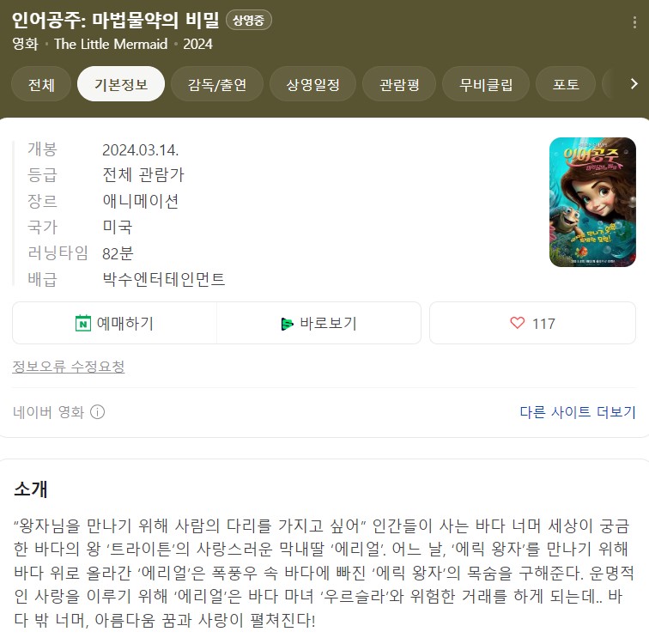649x644 pixels.
Task: Click the 정보오류 수정요청 link
Action: [69, 367]
